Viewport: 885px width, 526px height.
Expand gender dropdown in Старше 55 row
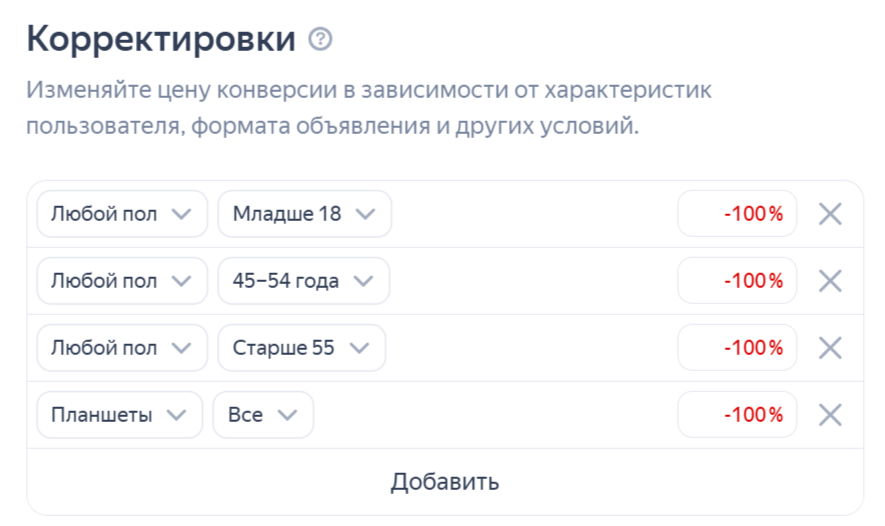(122, 348)
